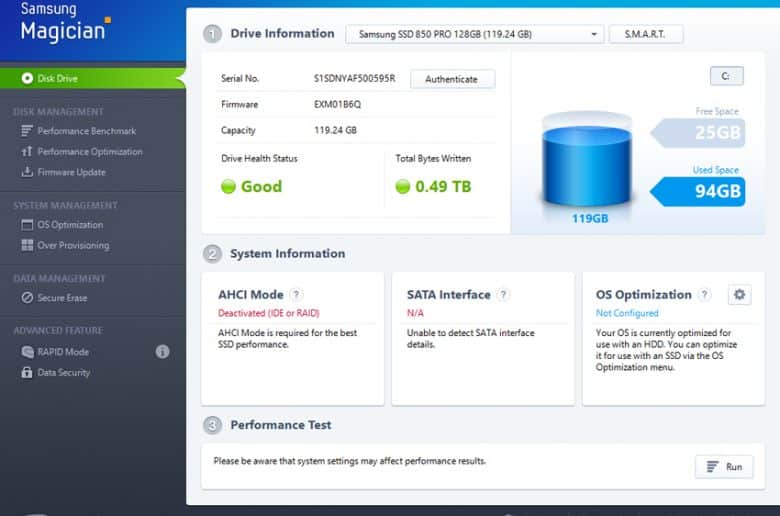
Task: Open AHCI Mode help question mark
Action: [296, 295]
